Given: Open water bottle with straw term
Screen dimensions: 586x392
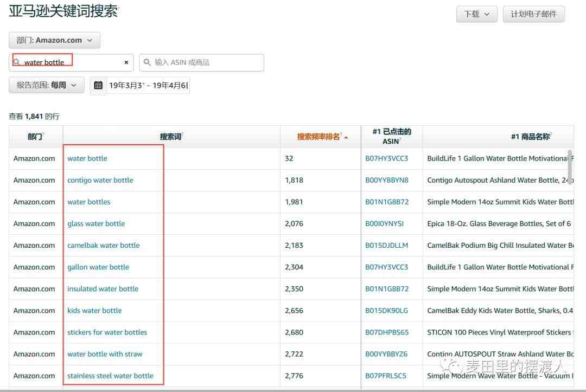Looking at the screenshot, I should tap(105, 354).
